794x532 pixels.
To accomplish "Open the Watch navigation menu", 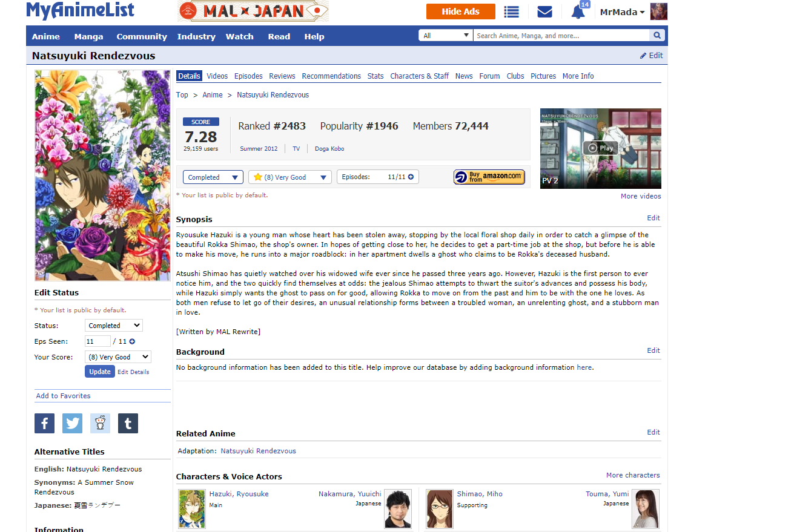I will (240, 36).
